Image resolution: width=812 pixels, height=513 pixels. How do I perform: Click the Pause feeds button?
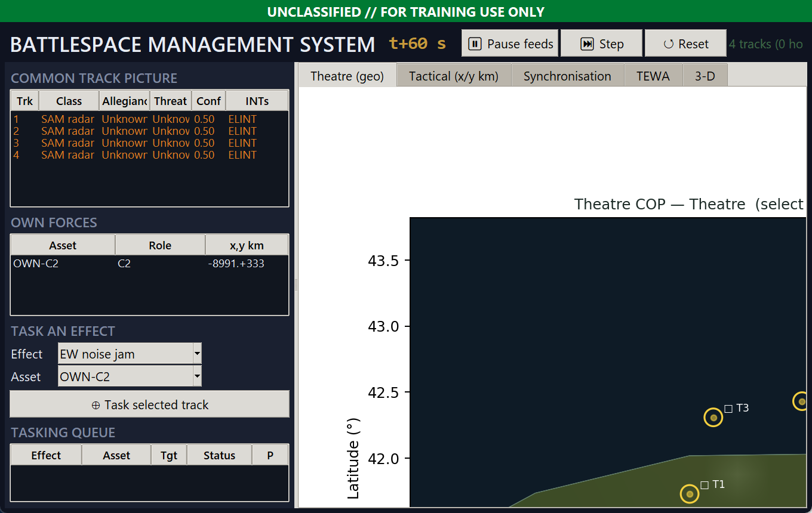point(510,44)
